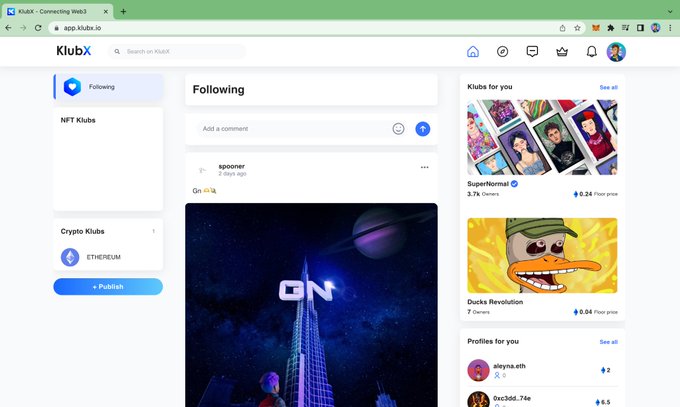Viewport: 680px width, 407px height.
Task: Open the Messages chat icon
Action: [x=532, y=52]
